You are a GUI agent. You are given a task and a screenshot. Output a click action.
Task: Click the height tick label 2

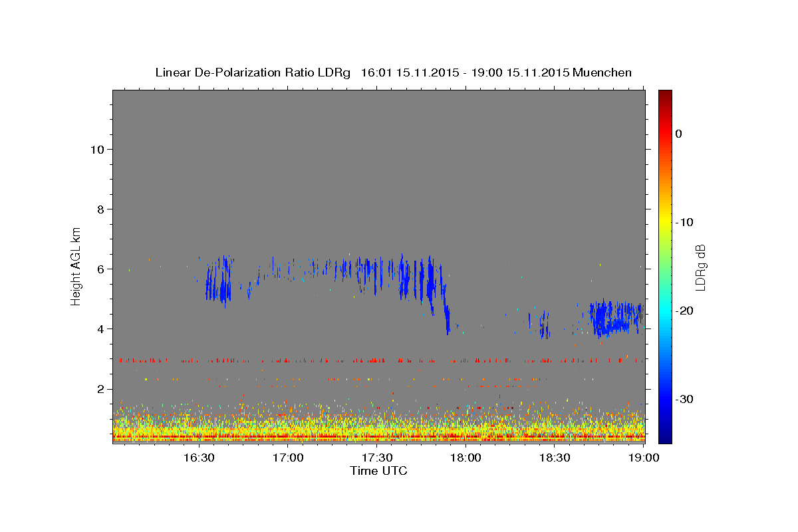tap(100, 389)
